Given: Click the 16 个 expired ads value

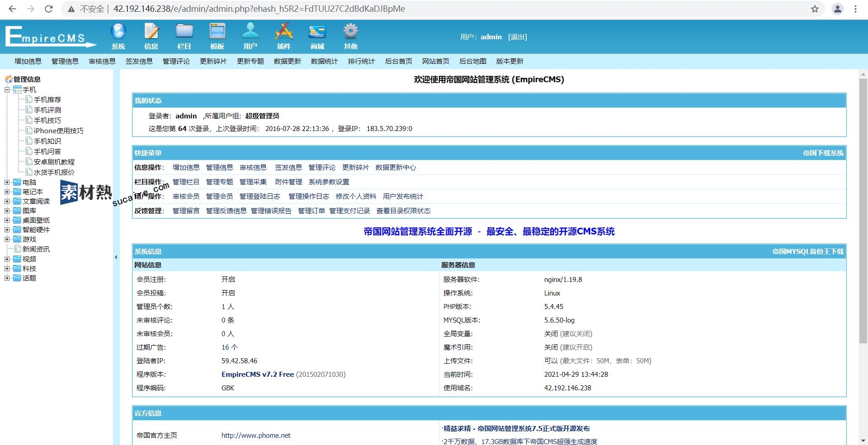Looking at the screenshot, I should (x=230, y=347).
